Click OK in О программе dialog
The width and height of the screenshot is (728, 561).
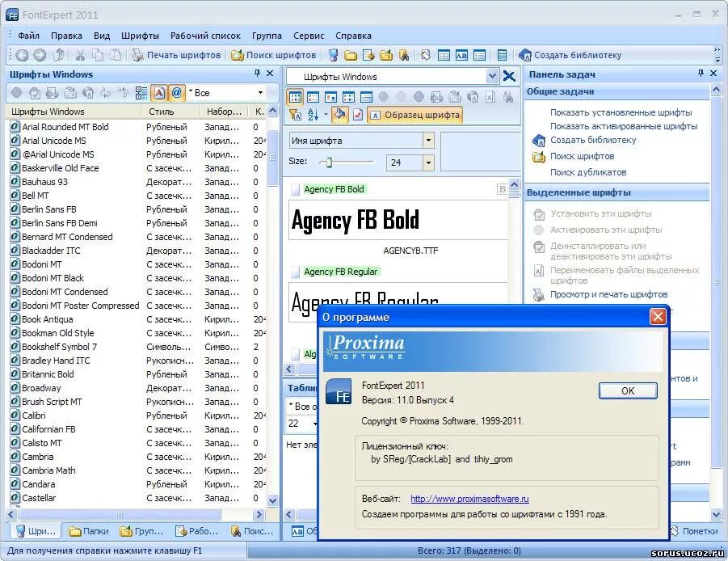point(628,391)
